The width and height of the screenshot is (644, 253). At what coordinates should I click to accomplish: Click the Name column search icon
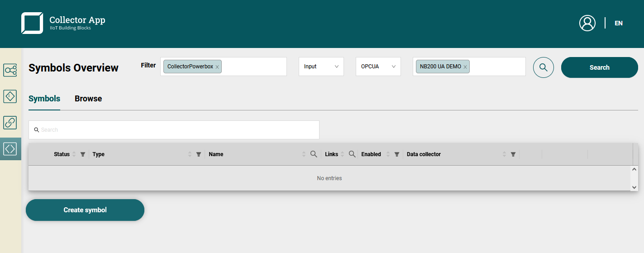pyautogui.click(x=314, y=154)
